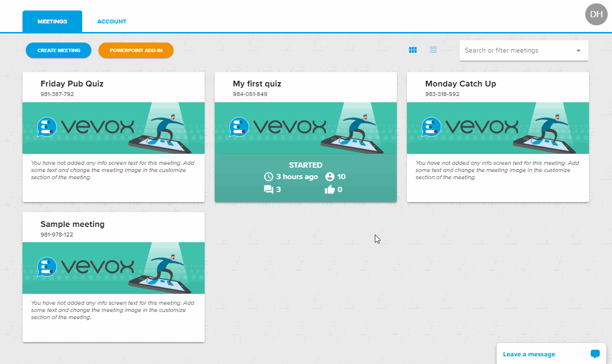Open the DH user avatar menu
The height and width of the screenshot is (364, 612).
click(x=596, y=14)
